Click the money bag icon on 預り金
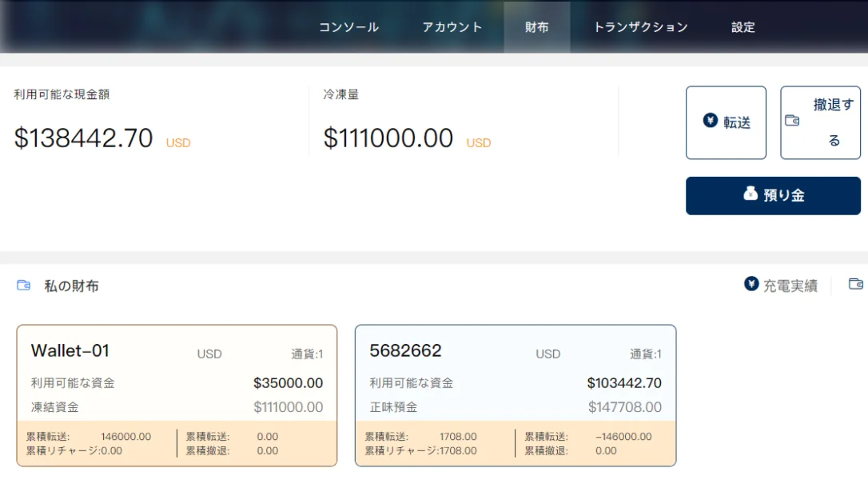This screenshot has width=868, height=480. tap(751, 194)
